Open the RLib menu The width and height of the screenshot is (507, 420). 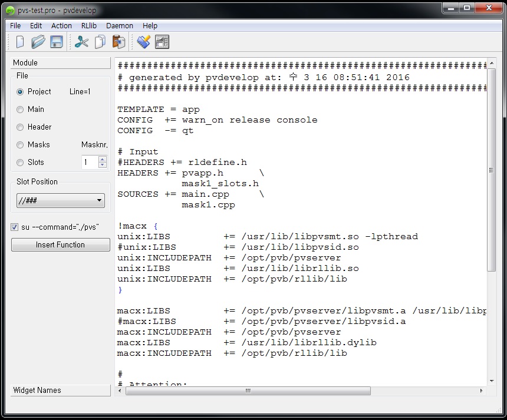coord(88,25)
